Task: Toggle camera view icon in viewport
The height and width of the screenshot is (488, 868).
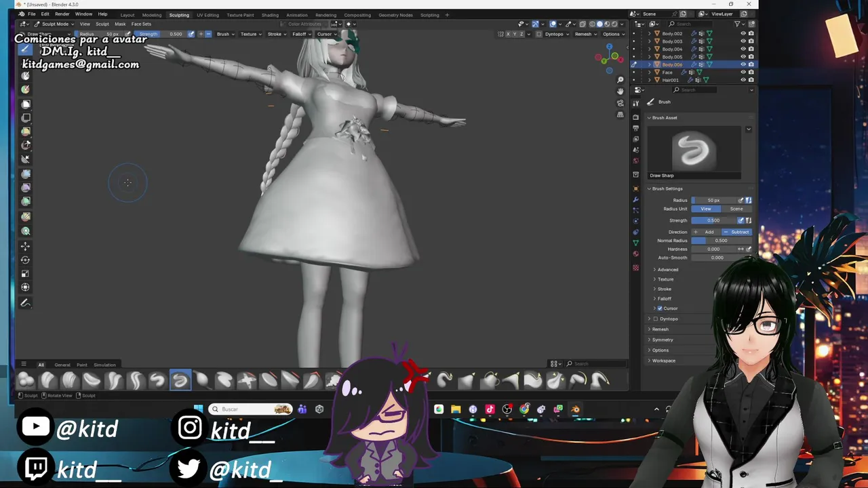Action: pyautogui.click(x=620, y=103)
